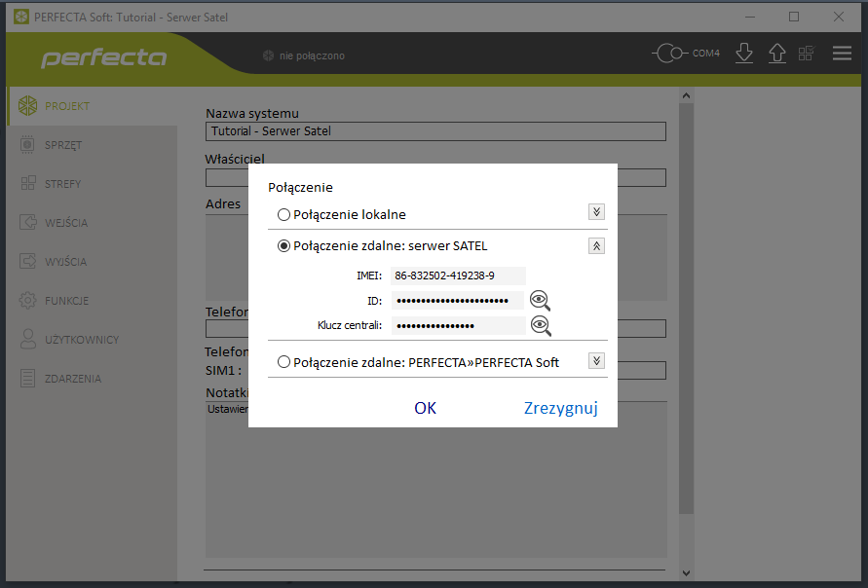Image resolution: width=868 pixels, height=588 pixels.
Task: Select Połączenie zdalne: PERFECTA»PERFECTA Soft radio button
Action: click(x=283, y=362)
